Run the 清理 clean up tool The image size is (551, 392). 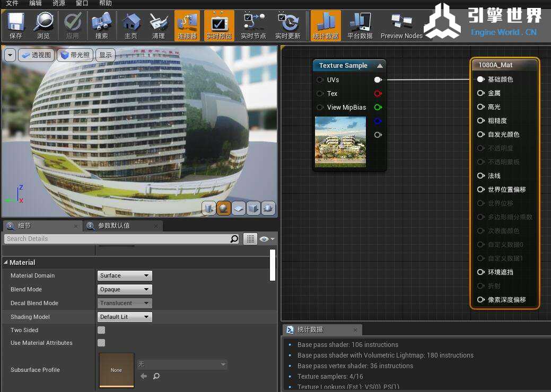tap(159, 25)
